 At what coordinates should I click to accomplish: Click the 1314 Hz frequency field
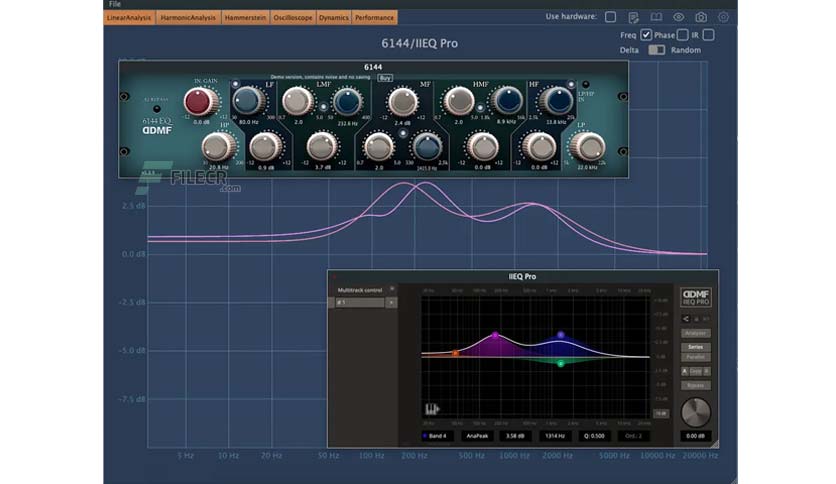point(554,436)
